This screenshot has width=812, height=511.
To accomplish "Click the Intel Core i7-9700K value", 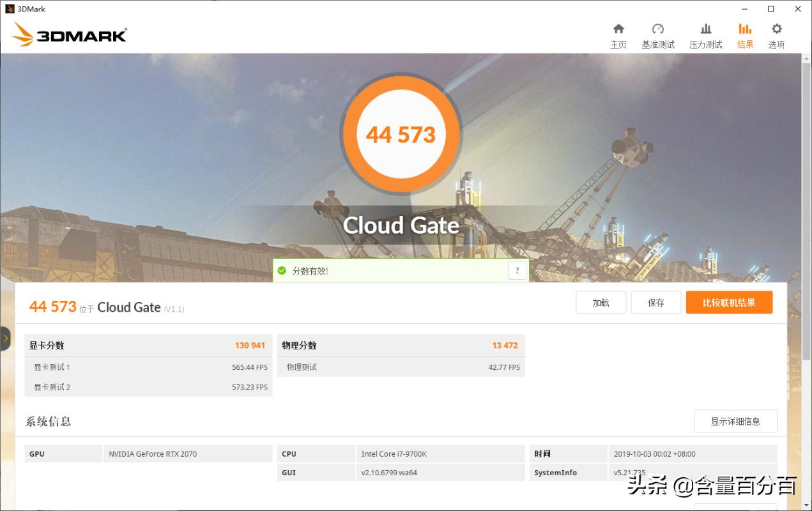I will pyautogui.click(x=394, y=454).
